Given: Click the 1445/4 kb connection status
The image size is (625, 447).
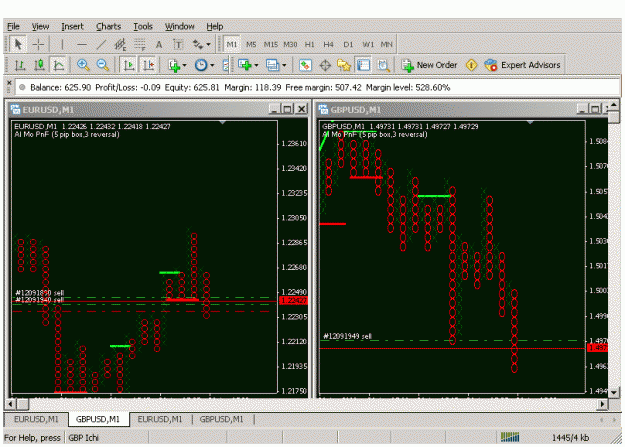Looking at the screenshot, I should point(570,437).
